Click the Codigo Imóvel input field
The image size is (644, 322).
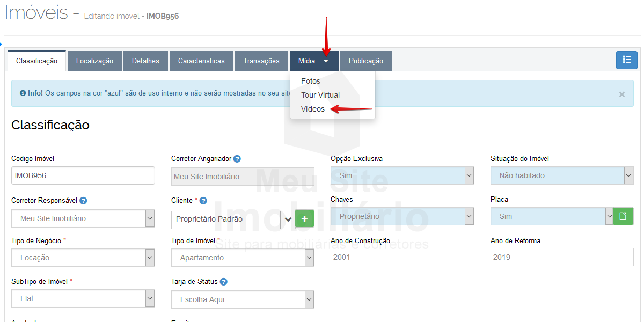click(83, 175)
